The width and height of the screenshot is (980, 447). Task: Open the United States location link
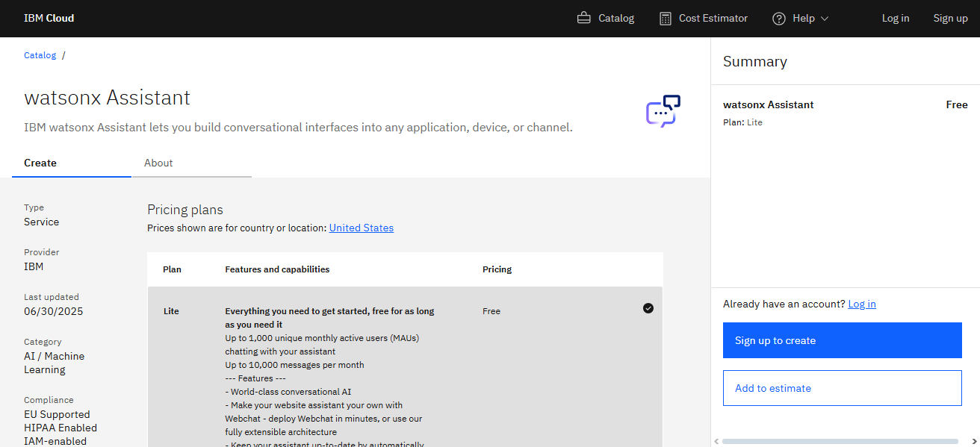point(362,228)
